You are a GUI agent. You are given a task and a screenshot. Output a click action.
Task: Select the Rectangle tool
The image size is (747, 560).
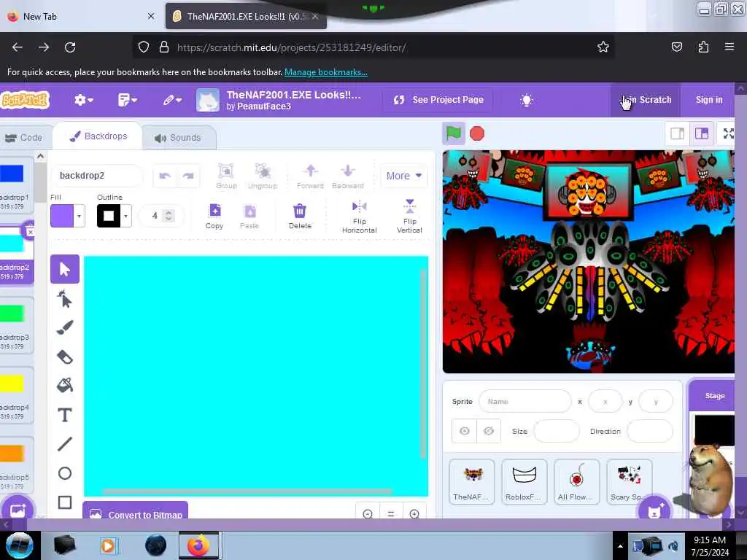pos(65,502)
